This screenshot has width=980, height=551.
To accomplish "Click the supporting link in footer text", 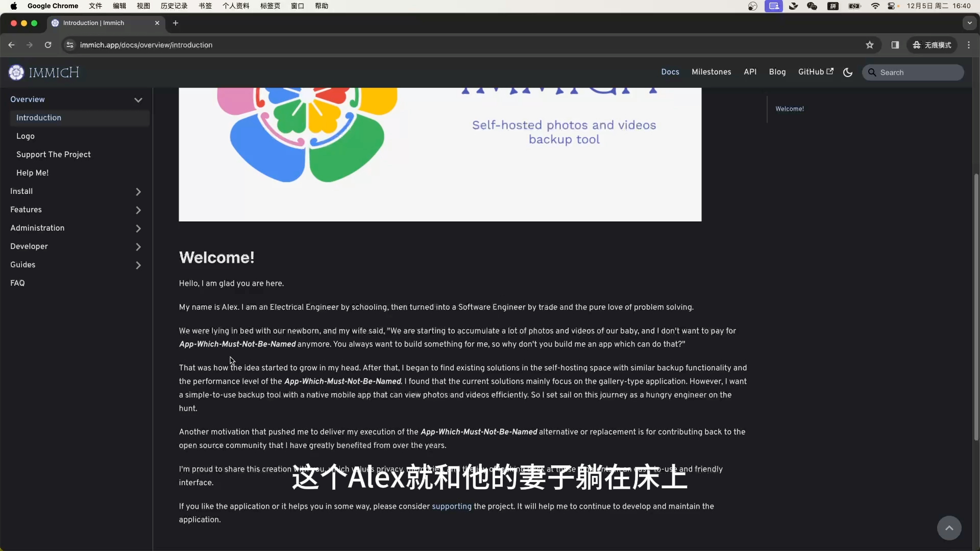I will click(451, 507).
